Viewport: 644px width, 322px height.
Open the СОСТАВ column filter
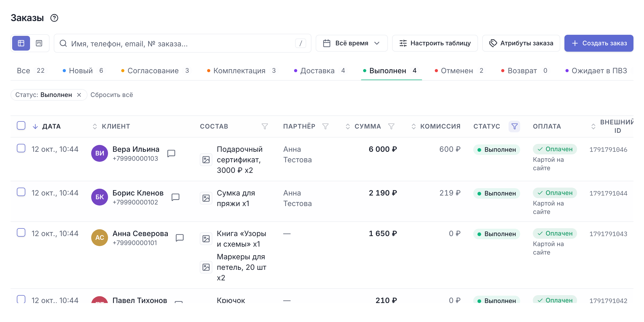coord(265,126)
